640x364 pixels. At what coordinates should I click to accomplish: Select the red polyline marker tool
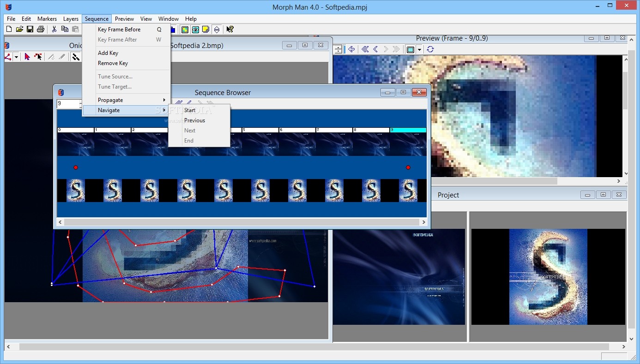8,57
